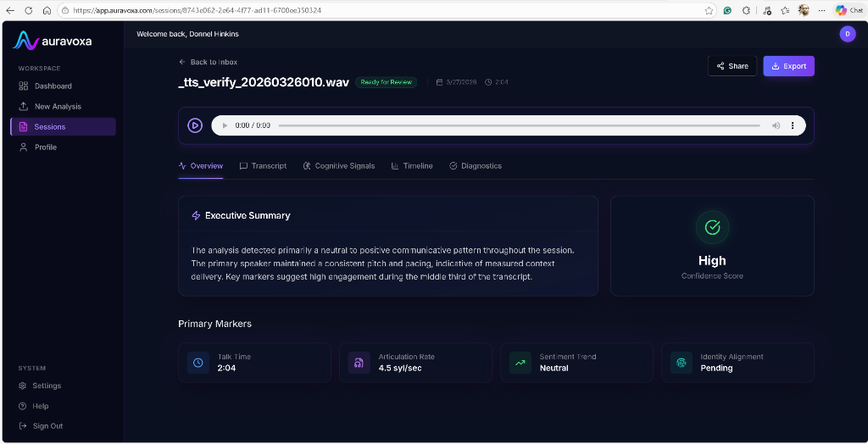Open the user avatar D menu
Image resolution: width=868 pixels, height=444 pixels.
tap(847, 34)
